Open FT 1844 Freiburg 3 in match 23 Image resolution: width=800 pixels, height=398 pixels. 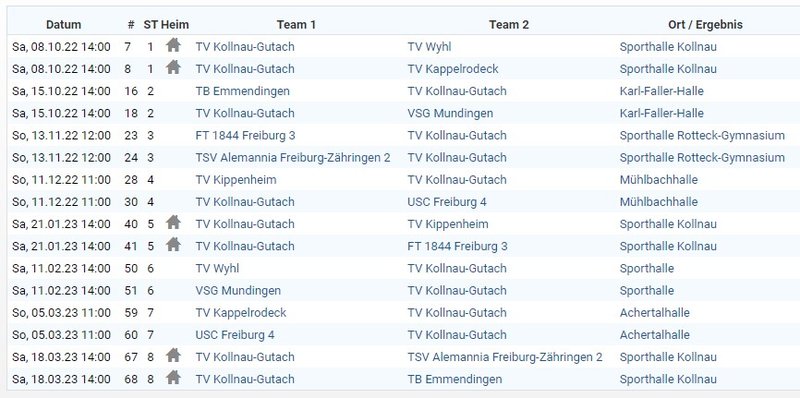(245, 136)
